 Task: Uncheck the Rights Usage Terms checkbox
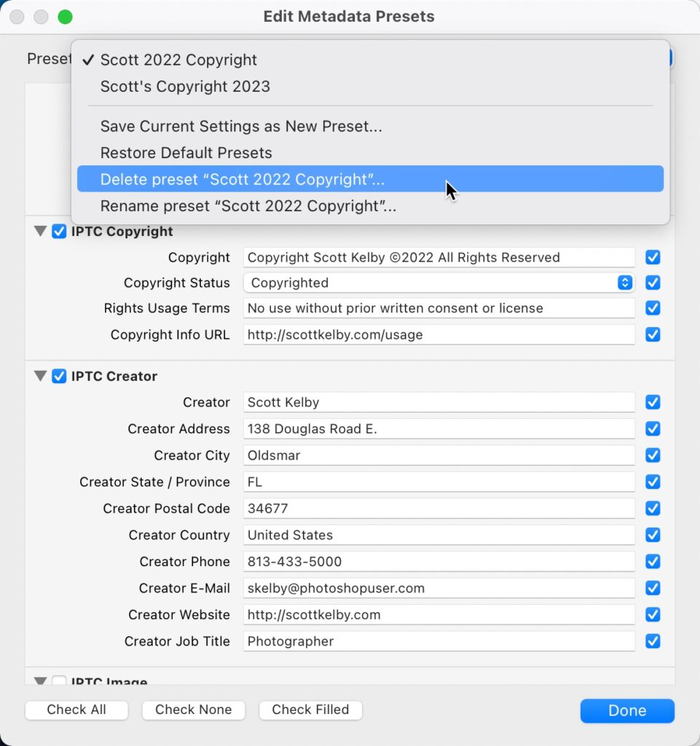[653, 308]
